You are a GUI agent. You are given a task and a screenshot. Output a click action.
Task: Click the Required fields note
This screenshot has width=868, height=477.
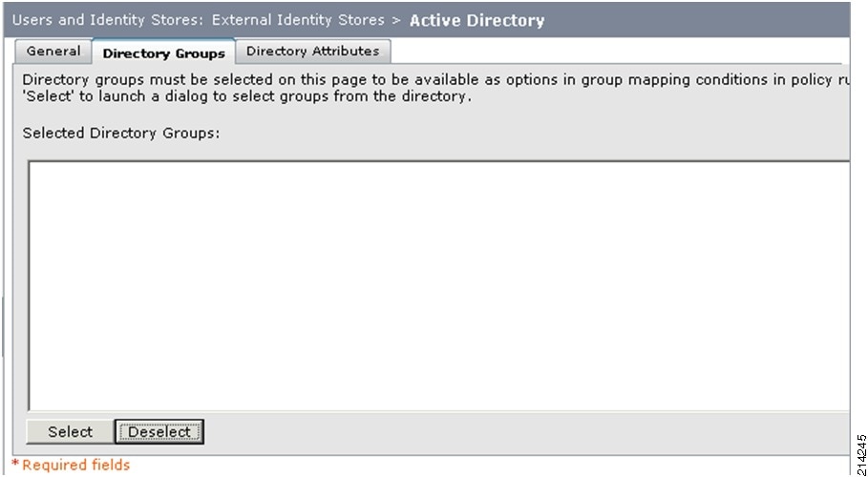coord(75,465)
